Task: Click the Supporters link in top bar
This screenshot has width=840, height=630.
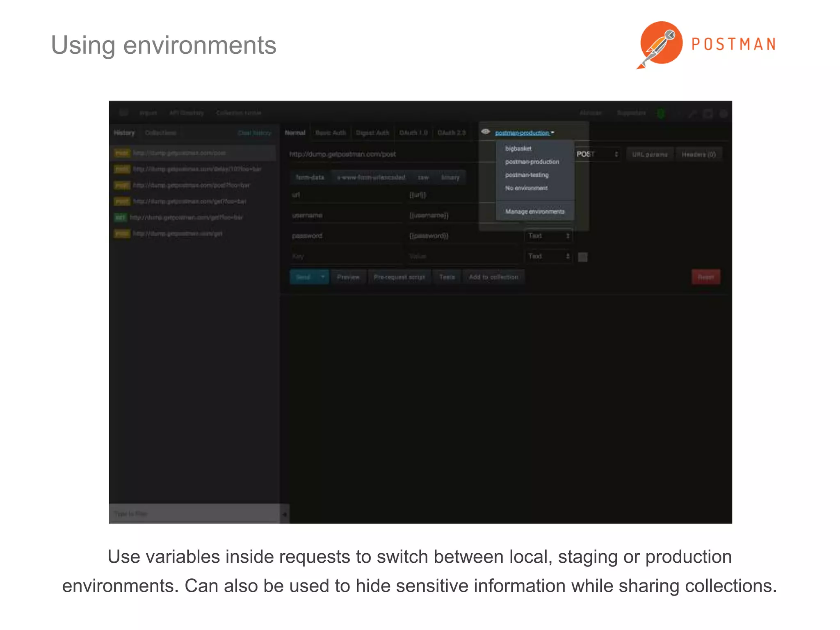Action: [x=631, y=113]
